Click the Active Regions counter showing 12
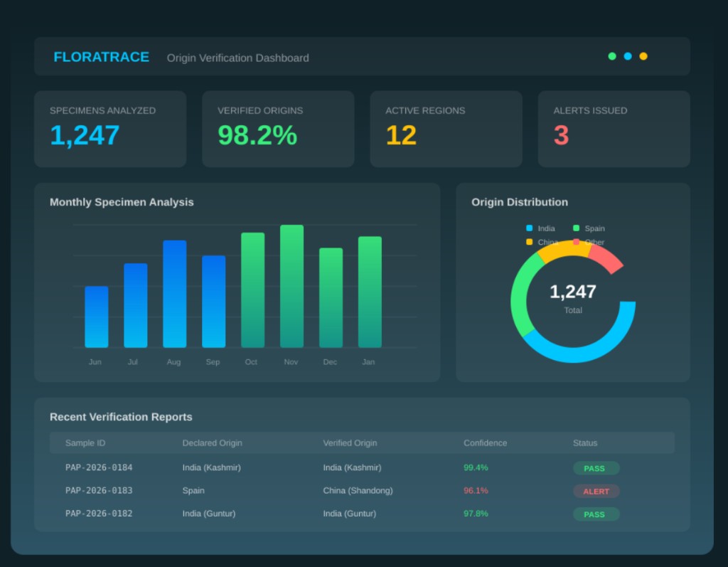728x567 pixels. point(402,134)
